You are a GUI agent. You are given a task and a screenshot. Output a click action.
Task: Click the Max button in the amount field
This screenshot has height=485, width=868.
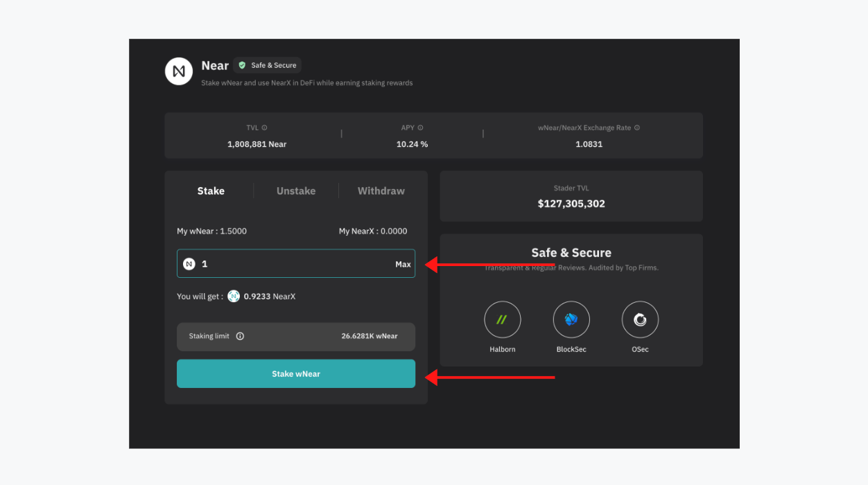403,264
